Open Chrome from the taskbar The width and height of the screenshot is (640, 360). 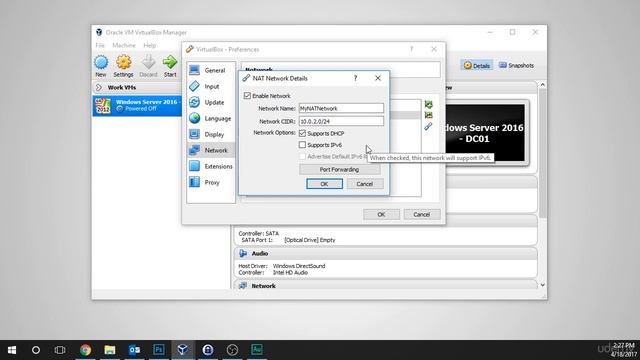tap(85, 350)
